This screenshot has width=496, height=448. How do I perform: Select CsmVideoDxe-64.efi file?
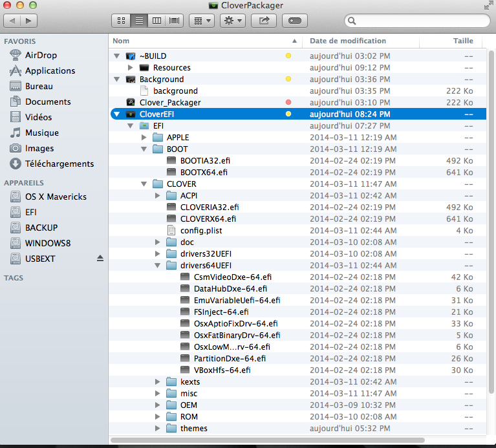[x=297, y=277]
